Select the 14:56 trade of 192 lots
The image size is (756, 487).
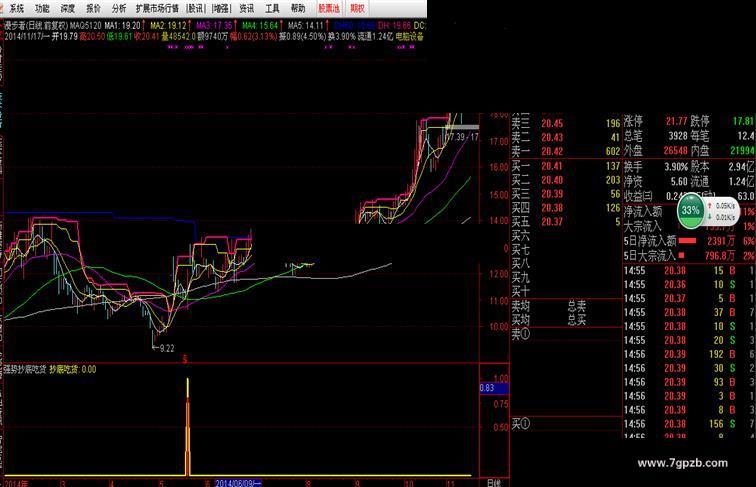point(689,354)
